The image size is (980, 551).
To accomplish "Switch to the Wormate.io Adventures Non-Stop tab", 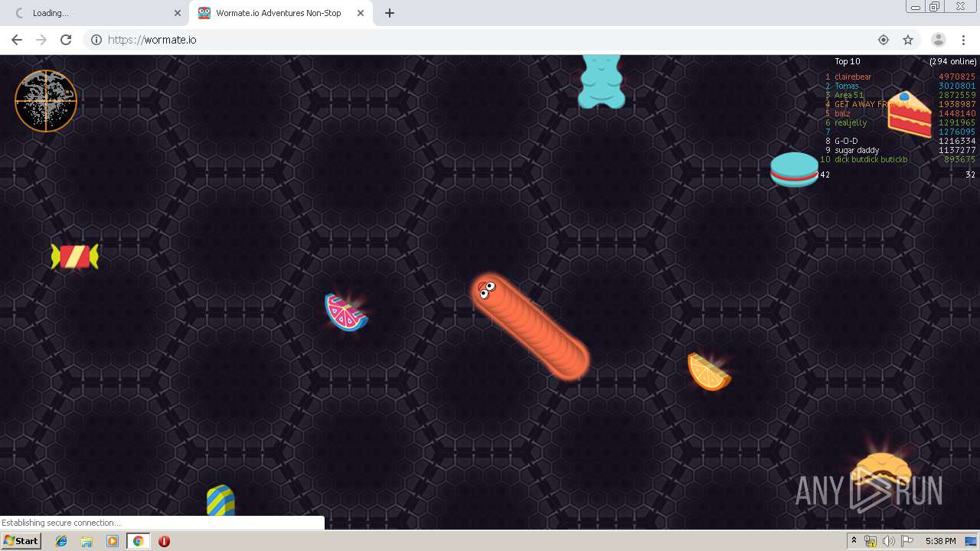I will point(279,13).
